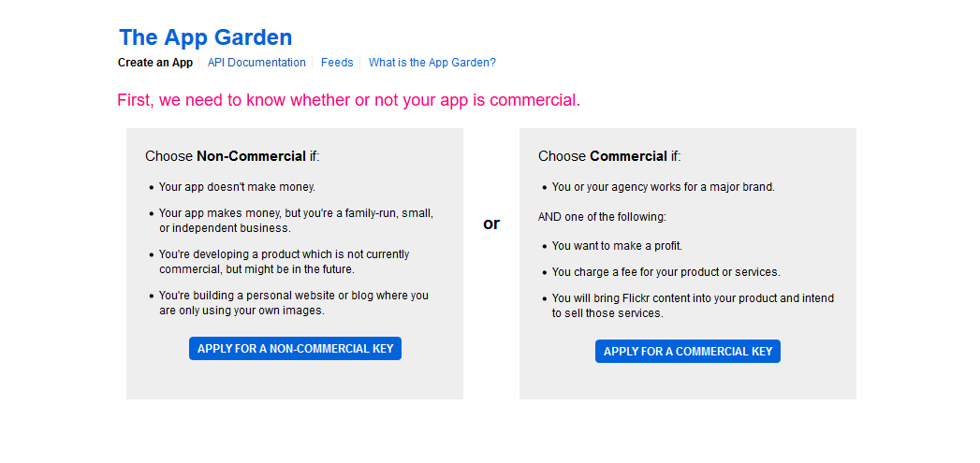Open What is the App Garden? link
The width and height of the screenshot is (980, 463).
coord(431,63)
